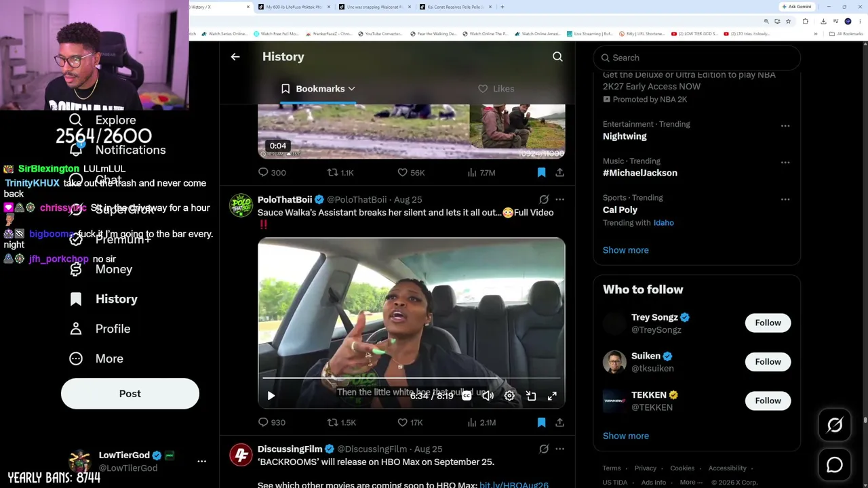Go back using the History back arrow
This screenshot has height=488, width=868.
235,57
